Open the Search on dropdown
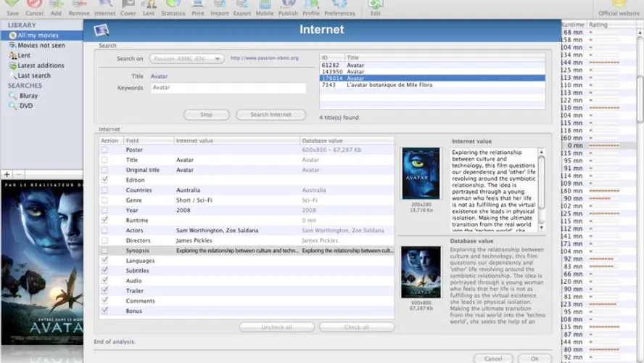The image size is (644, 363). click(x=187, y=59)
